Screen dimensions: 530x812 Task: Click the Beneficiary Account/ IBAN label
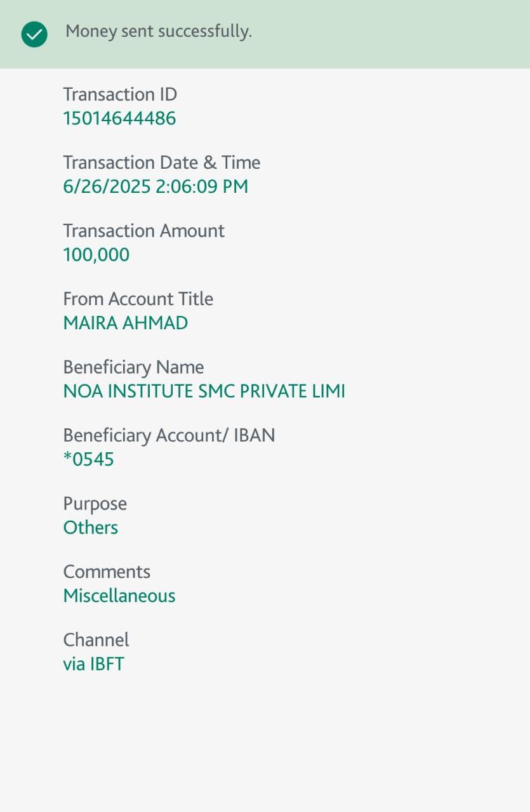(x=169, y=435)
